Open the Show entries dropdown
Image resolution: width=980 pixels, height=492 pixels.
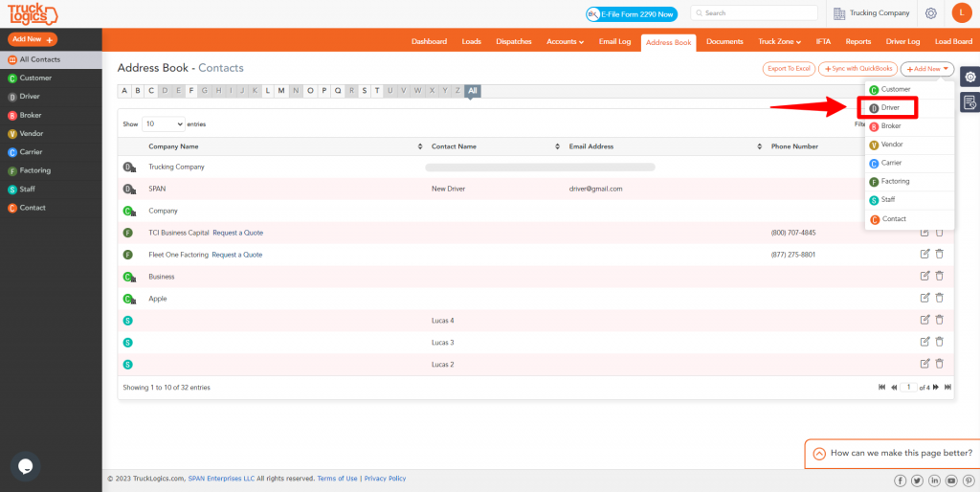(x=164, y=123)
